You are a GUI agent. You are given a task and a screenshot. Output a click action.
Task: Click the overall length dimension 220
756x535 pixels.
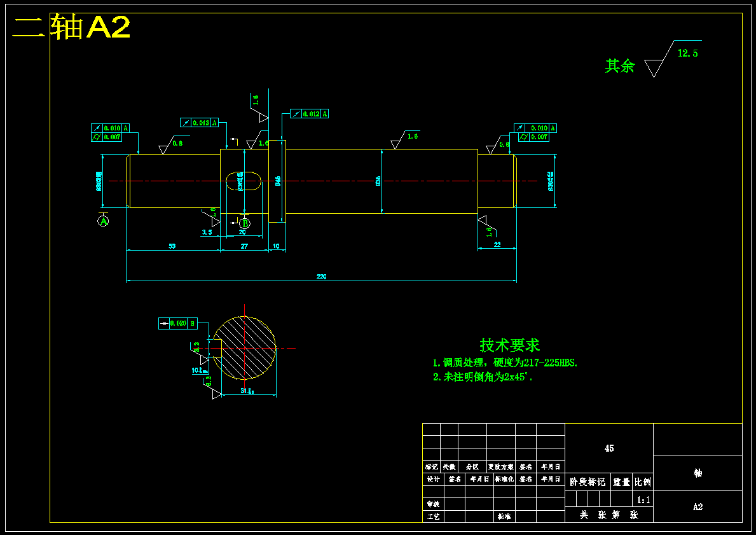(322, 277)
